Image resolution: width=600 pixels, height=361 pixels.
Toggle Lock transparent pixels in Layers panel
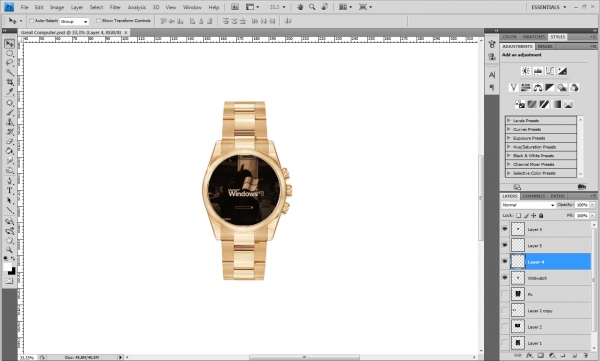(x=518, y=216)
